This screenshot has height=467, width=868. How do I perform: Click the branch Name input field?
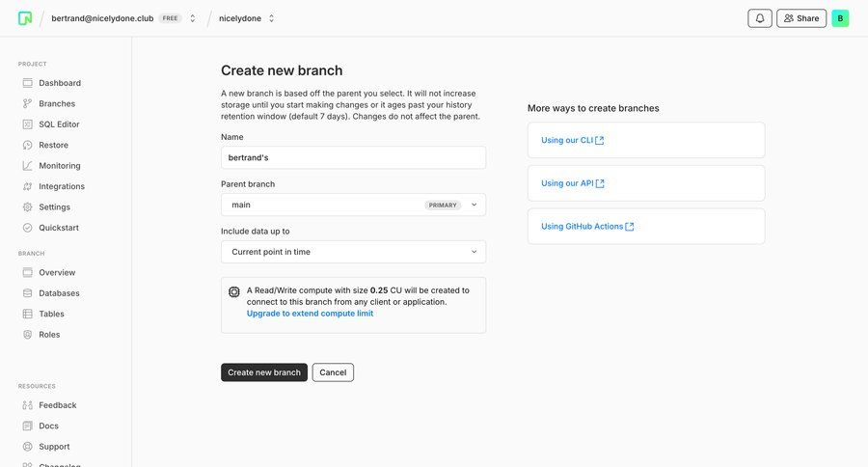353,157
